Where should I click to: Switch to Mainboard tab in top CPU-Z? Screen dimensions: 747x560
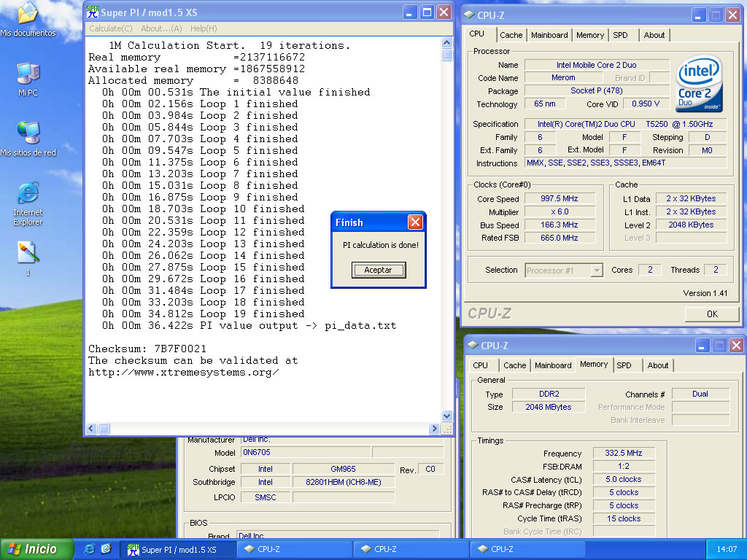(549, 35)
